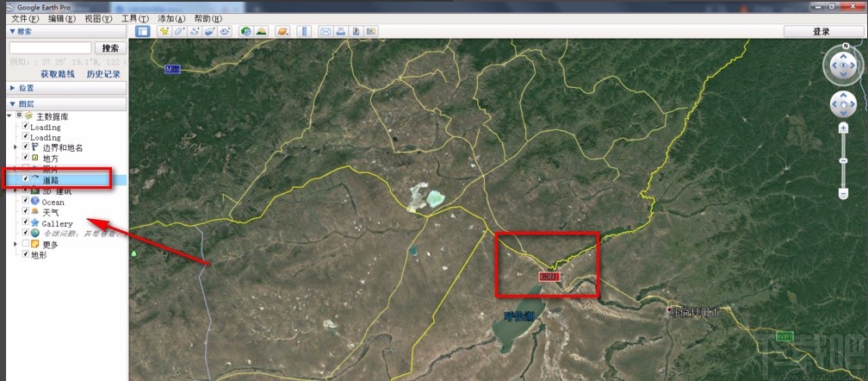
Task: Click the 主数据库 layers stack icon
Action: point(29,116)
